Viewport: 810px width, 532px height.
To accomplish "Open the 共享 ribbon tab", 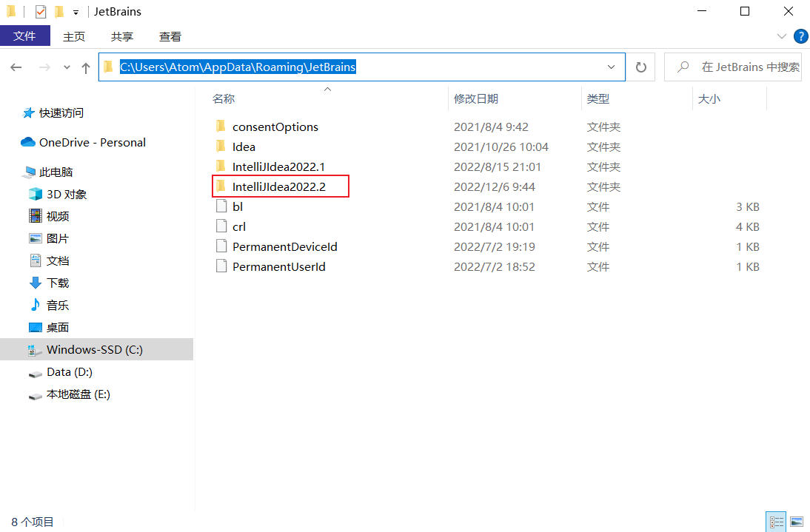I will pos(122,36).
